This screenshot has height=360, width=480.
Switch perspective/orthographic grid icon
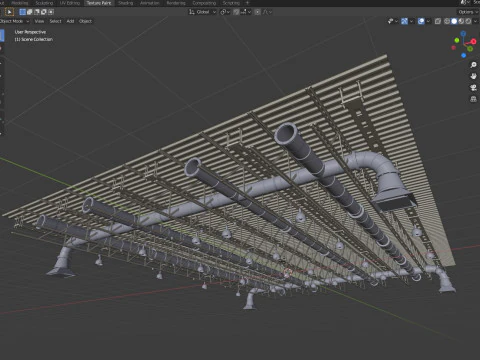point(473,99)
